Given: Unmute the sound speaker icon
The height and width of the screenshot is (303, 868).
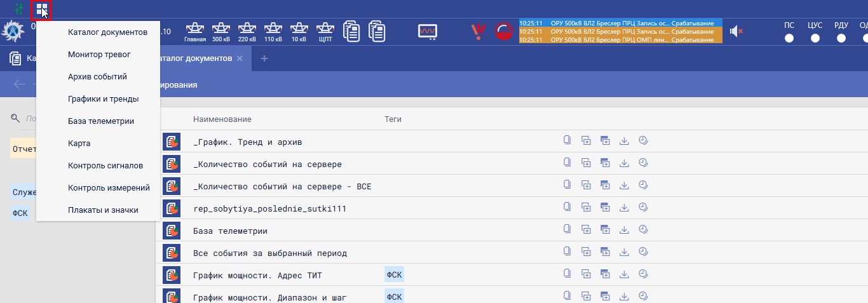Looking at the screenshot, I should [736, 31].
